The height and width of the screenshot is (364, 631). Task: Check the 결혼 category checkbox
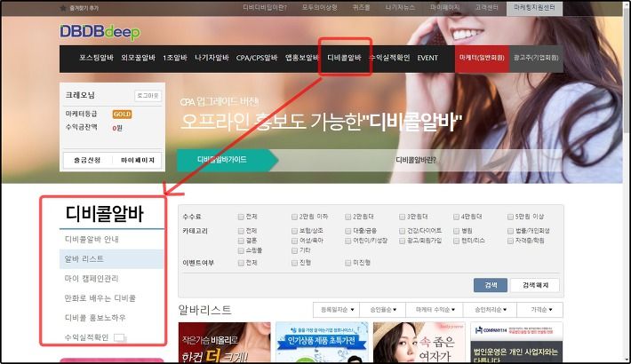click(x=241, y=241)
